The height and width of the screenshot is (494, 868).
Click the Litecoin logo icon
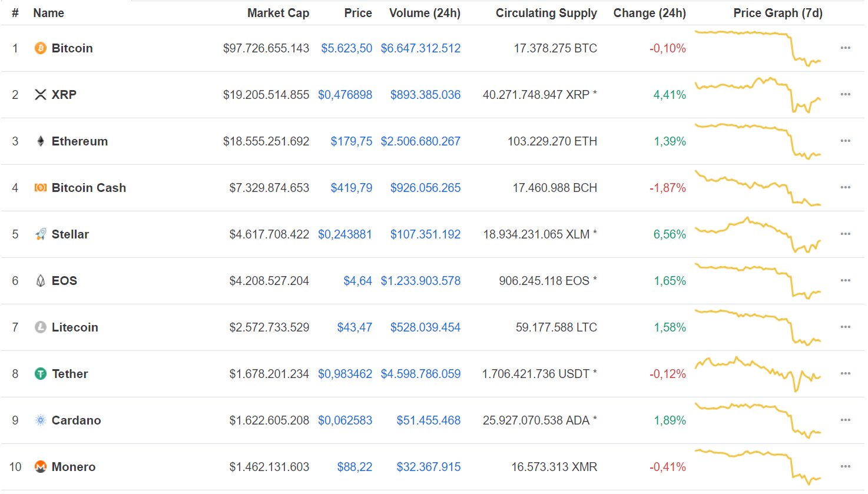(x=40, y=327)
